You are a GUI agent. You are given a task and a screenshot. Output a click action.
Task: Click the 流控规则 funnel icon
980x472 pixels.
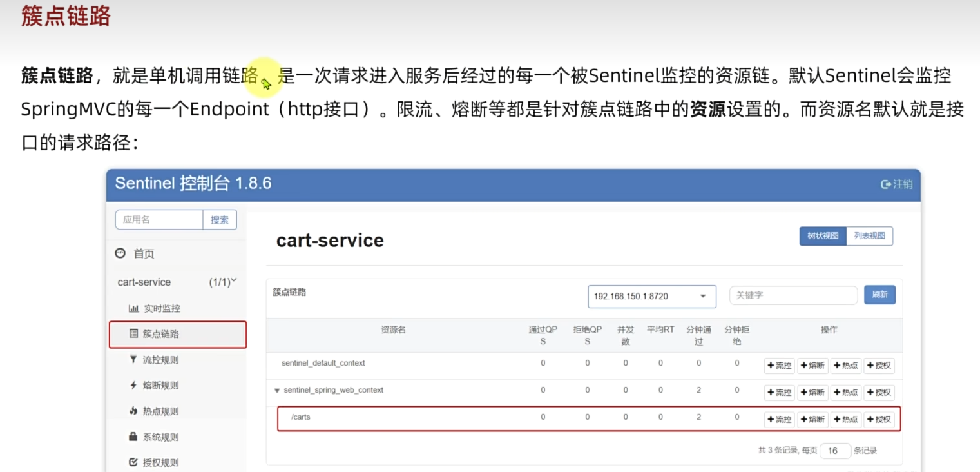(133, 359)
